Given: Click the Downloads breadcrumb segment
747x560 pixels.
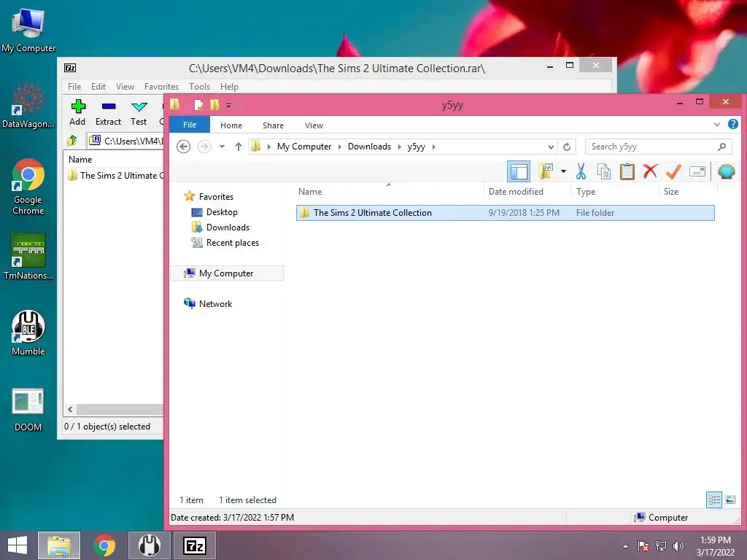Looking at the screenshot, I should pos(369,147).
